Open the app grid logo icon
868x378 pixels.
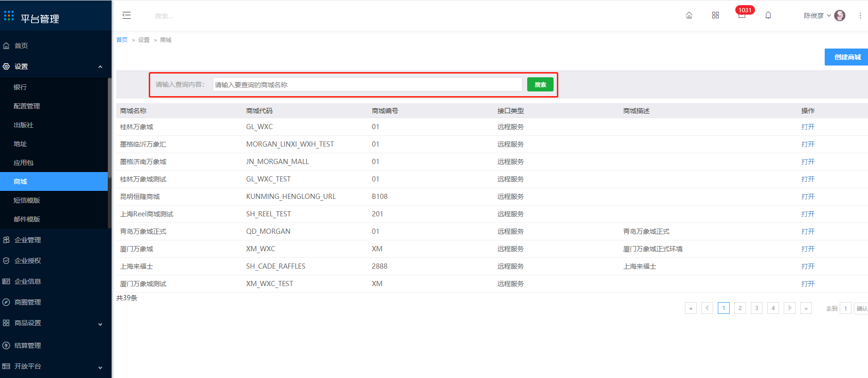pyautogui.click(x=9, y=16)
